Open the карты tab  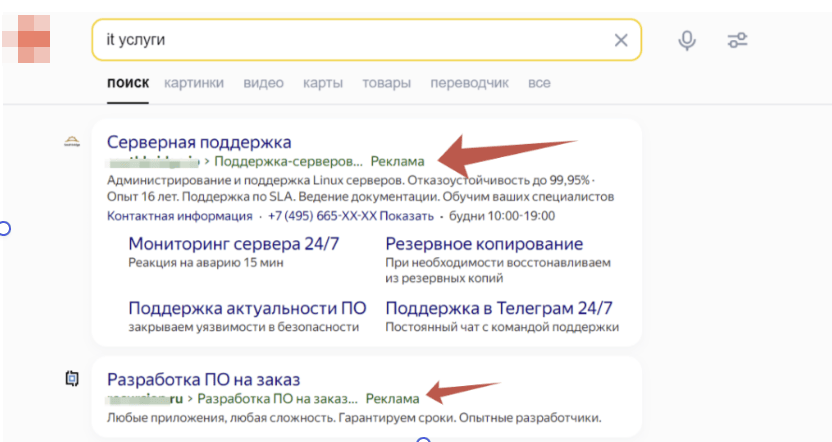(323, 83)
